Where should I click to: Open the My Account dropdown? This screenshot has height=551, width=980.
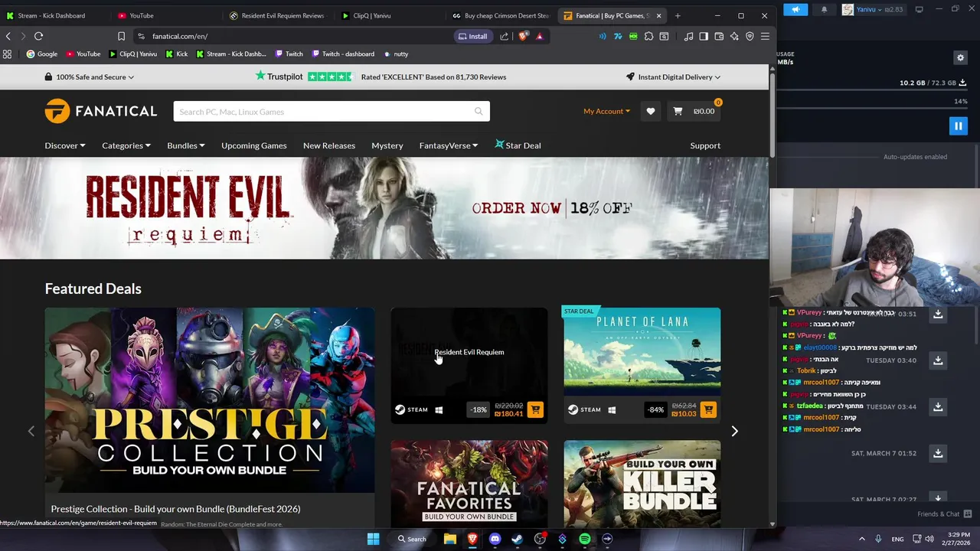[x=607, y=112]
